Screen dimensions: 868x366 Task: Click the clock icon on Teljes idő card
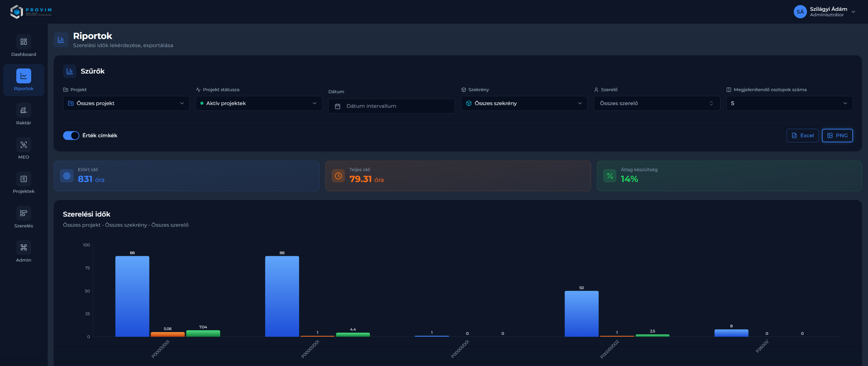coord(338,176)
